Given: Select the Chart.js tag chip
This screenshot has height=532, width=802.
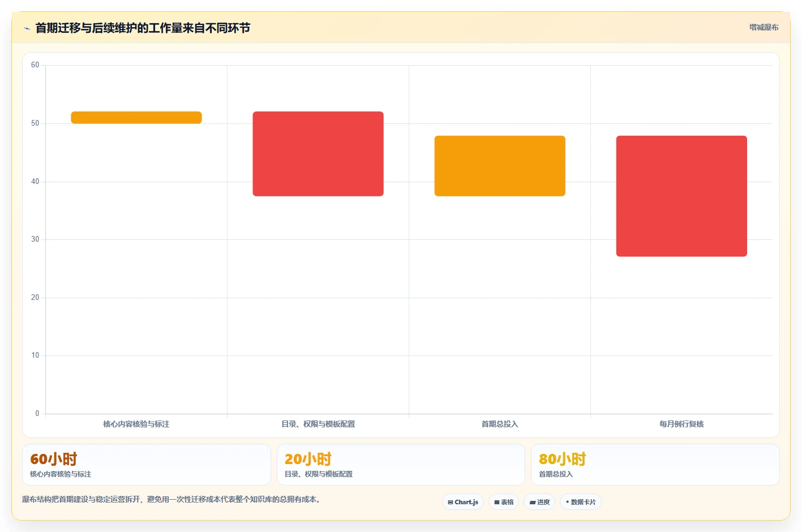Looking at the screenshot, I should (x=463, y=502).
